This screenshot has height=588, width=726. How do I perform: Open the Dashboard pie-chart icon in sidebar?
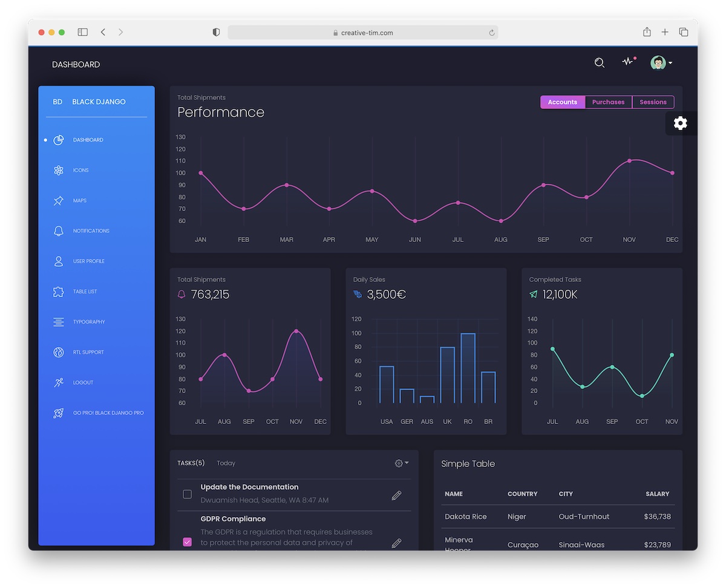pyautogui.click(x=58, y=140)
